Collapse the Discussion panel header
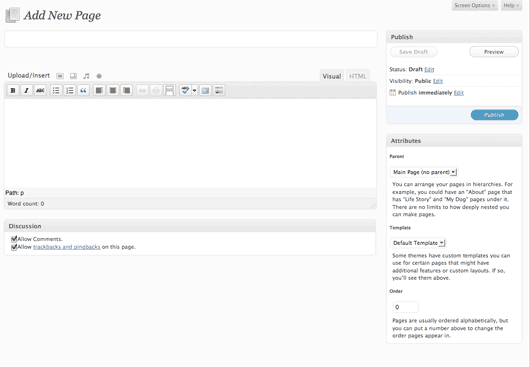 [190, 226]
